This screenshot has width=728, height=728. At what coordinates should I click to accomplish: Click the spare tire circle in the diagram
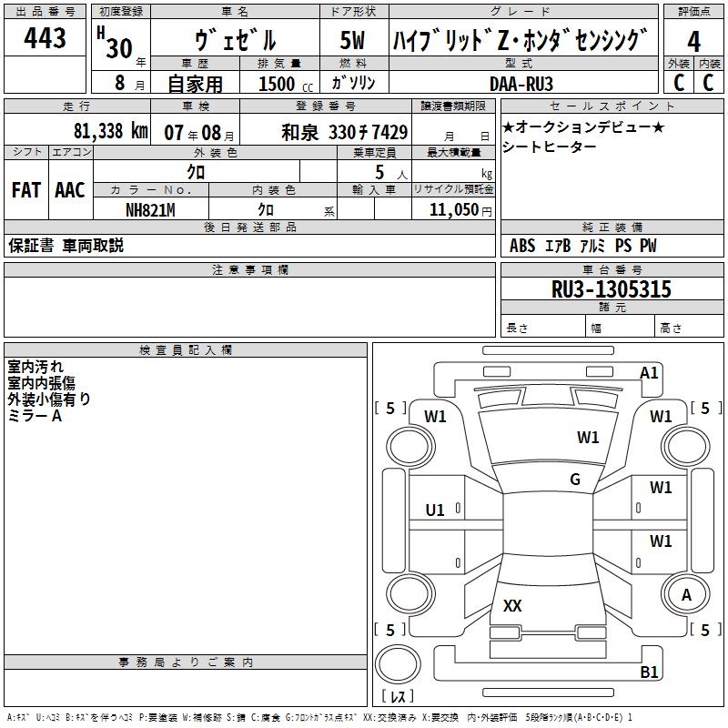coord(398,664)
